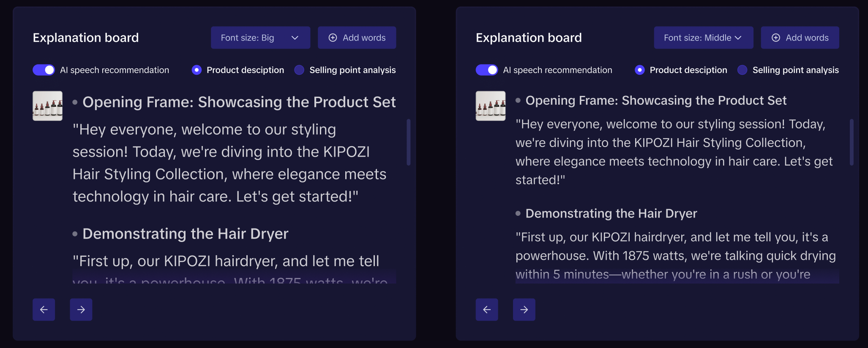Click "Hey everyone" paragraph in Middle font panel
Screen dimensions: 868x348
pos(674,152)
